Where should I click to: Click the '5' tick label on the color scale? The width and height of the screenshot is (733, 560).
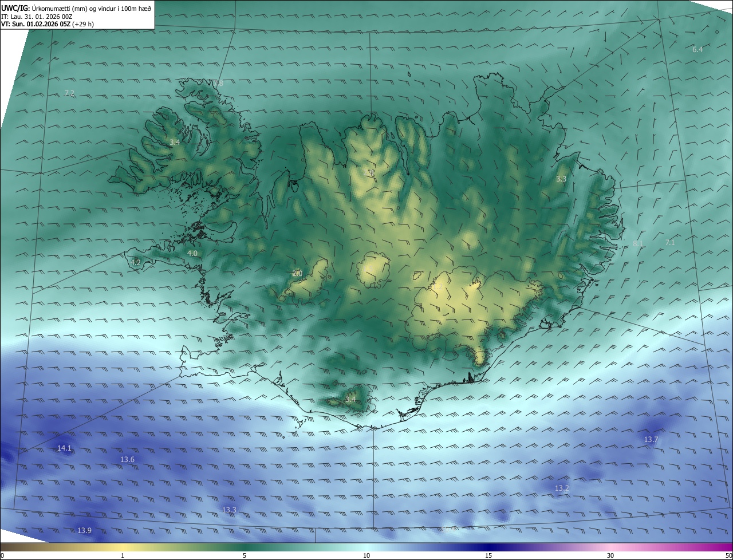coord(245,555)
